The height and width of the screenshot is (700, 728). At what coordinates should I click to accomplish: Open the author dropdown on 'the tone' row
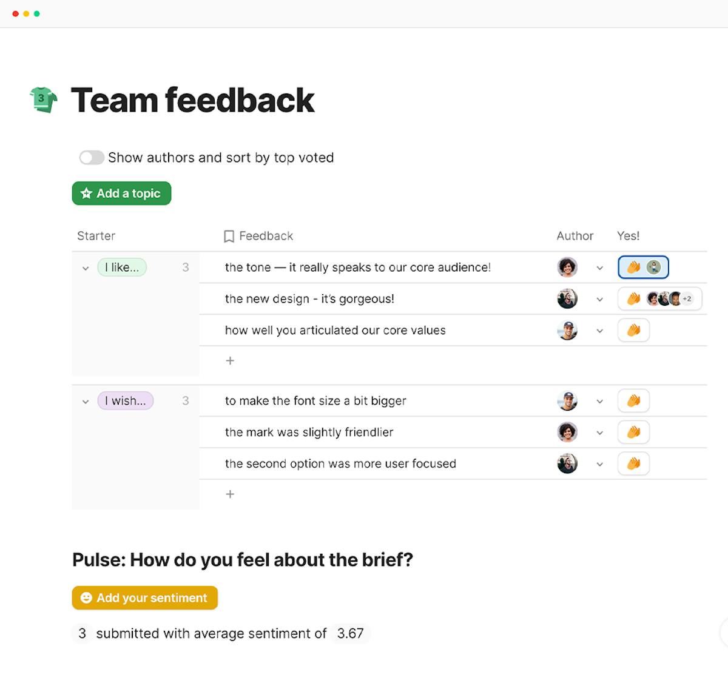599,268
